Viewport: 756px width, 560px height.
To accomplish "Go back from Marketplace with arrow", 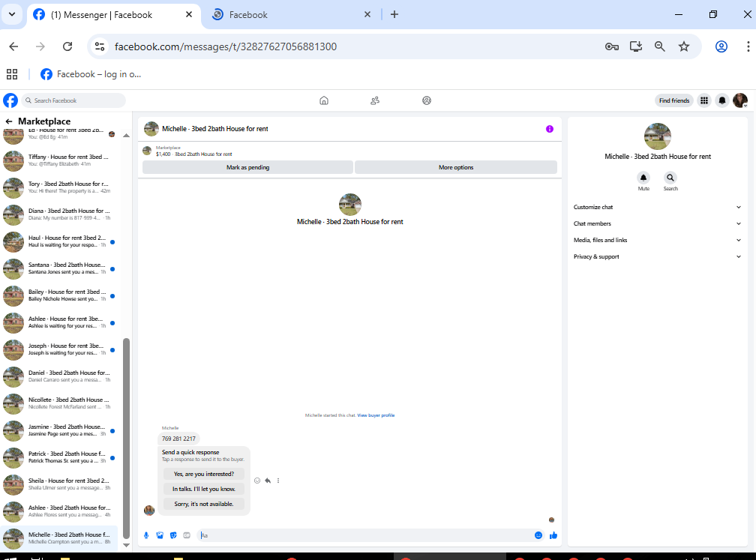I will (x=9, y=121).
